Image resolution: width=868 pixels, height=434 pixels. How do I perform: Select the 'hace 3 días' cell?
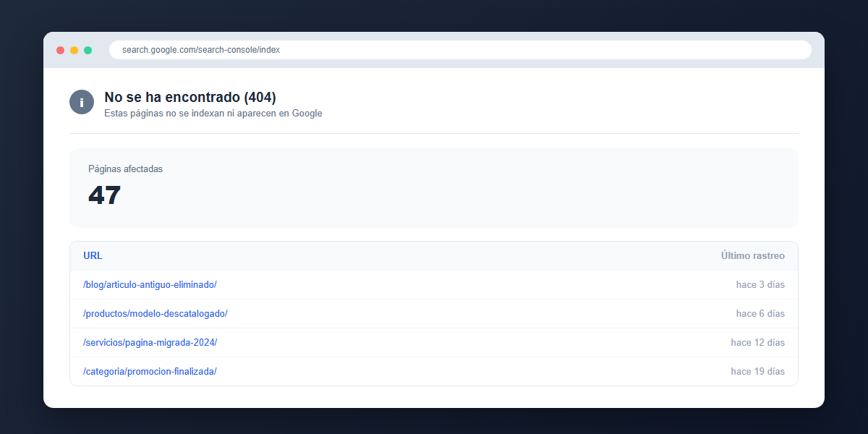click(760, 285)
